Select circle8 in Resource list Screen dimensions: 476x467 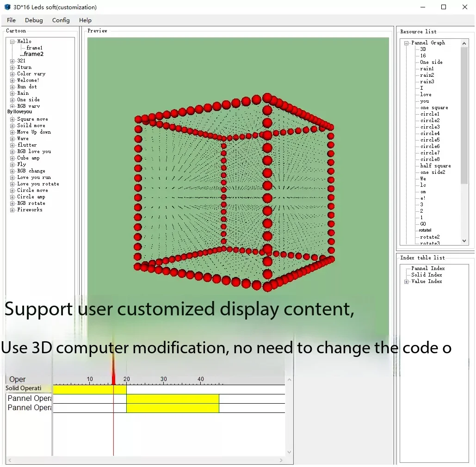click(x=430, y=159)
